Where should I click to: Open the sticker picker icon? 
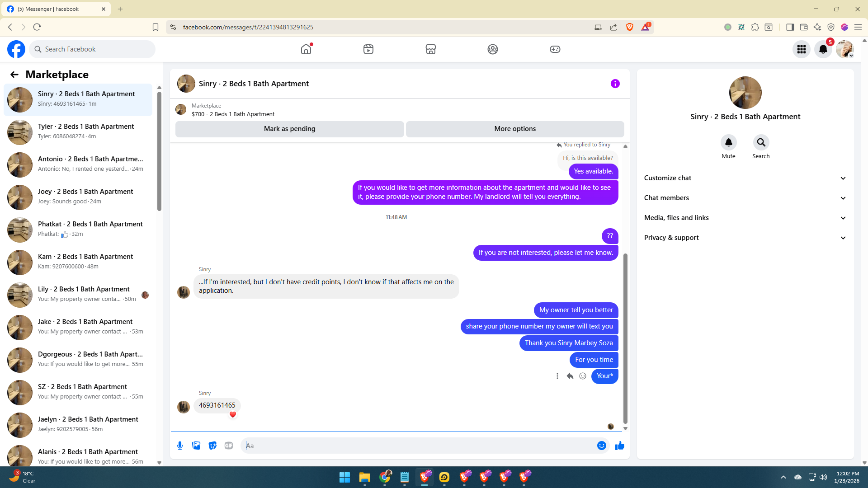pyautogui.click(x=212, y=446)
